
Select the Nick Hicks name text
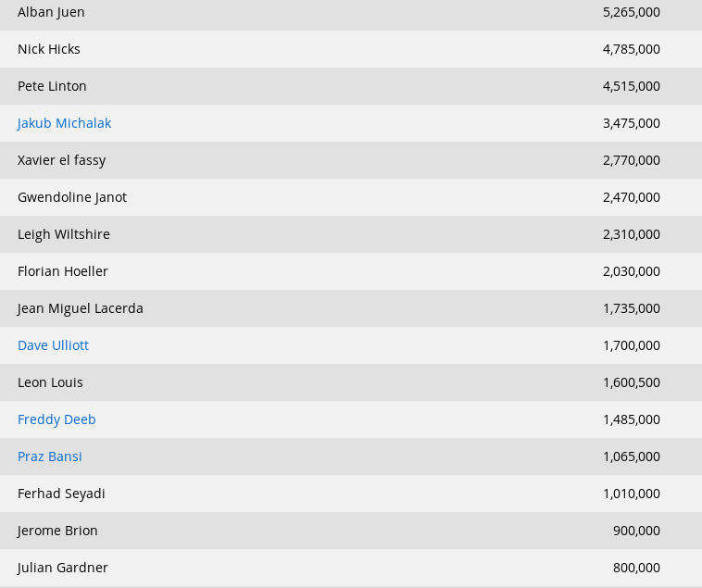[x=49, y=49]
